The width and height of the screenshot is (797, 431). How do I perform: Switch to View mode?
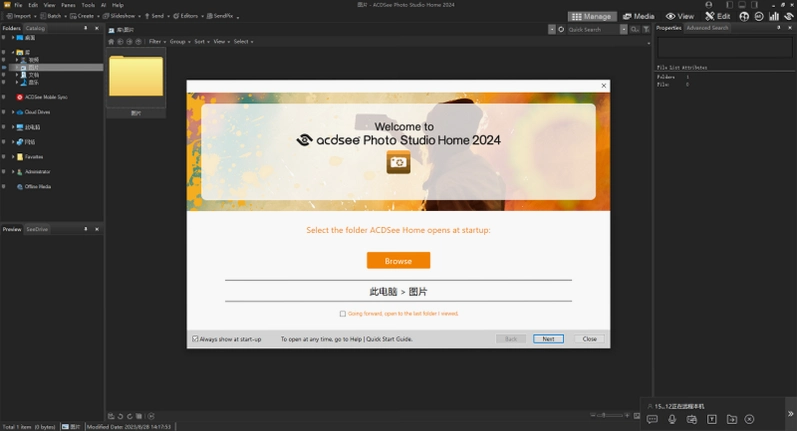pos(680,16)
